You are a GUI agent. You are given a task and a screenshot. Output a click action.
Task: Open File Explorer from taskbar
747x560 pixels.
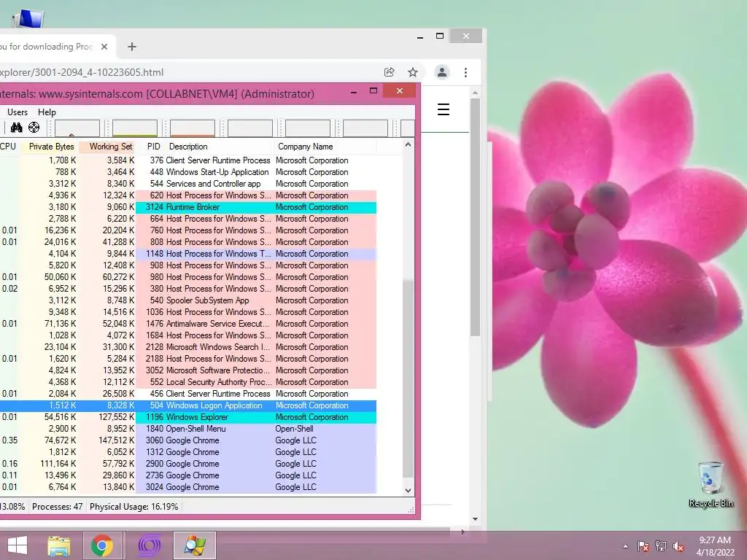[x=58, y=545]
